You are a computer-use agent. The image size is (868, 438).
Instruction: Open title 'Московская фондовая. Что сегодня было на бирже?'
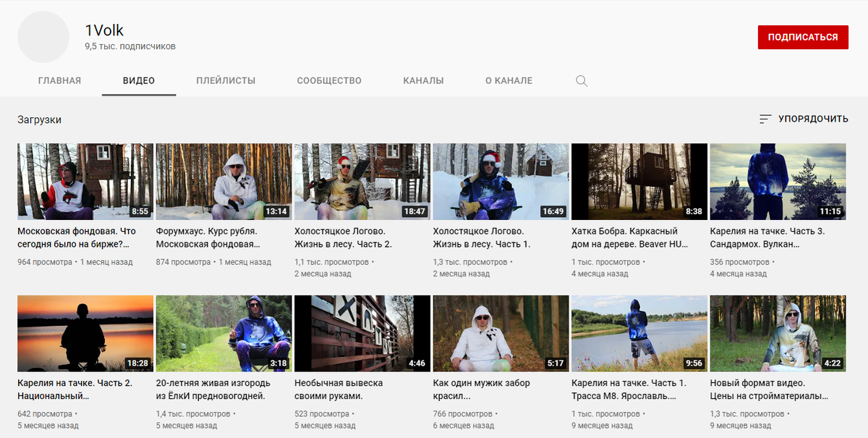(x=77, y=237)
